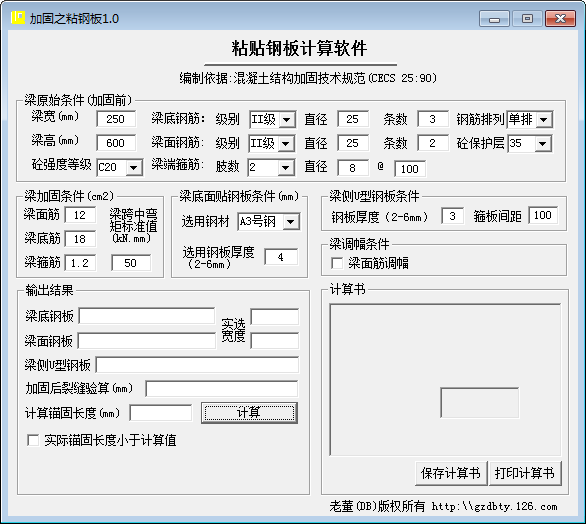Click the 保存计算书 button
This screenshot has width=586, height=524.
451,473
